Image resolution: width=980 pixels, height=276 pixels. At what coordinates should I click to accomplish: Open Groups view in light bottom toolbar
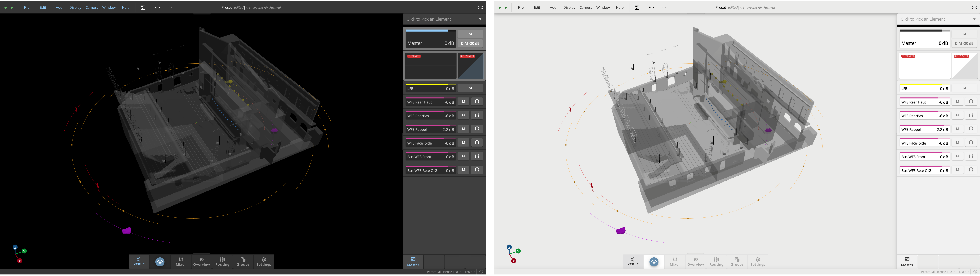tap(737, 262)
